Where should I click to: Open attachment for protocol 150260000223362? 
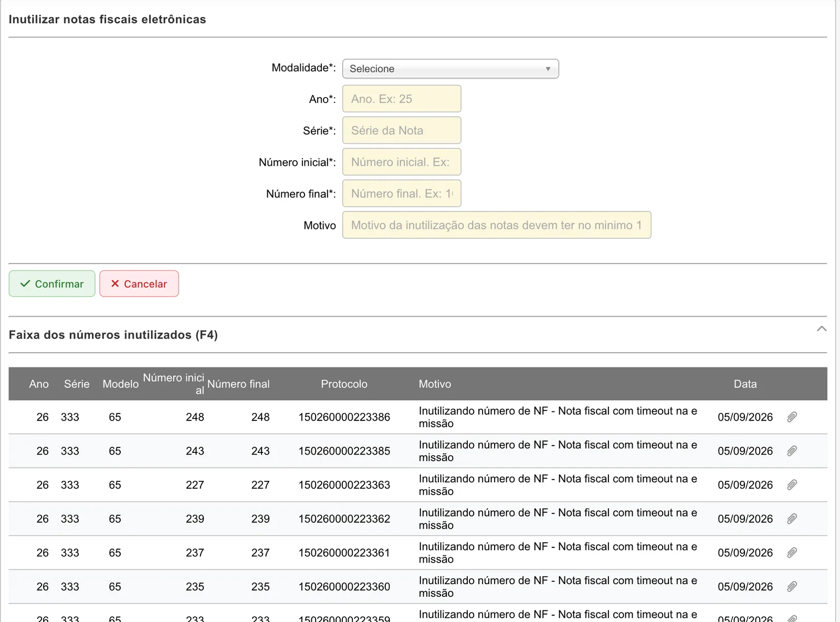pyautogui.click(x=792, y=519)
